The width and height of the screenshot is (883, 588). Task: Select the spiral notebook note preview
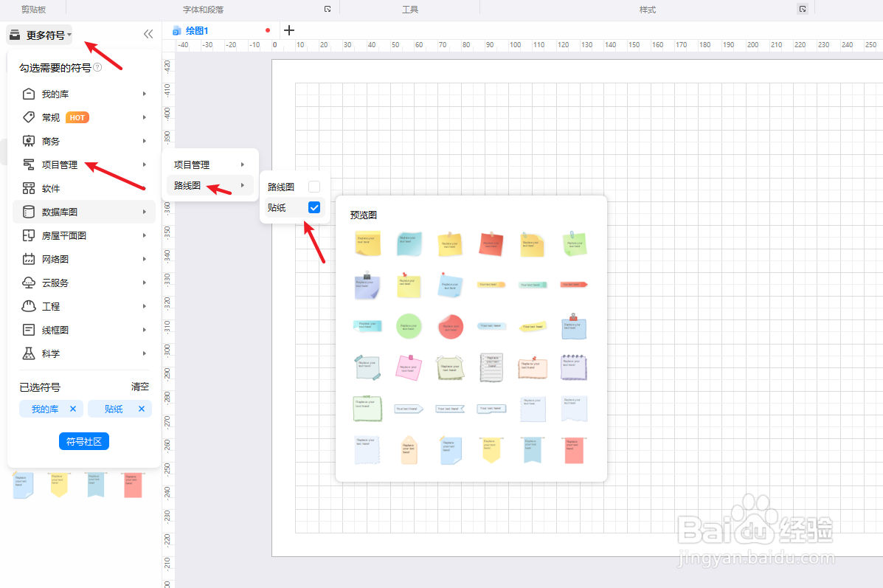(x=574, y=368)
